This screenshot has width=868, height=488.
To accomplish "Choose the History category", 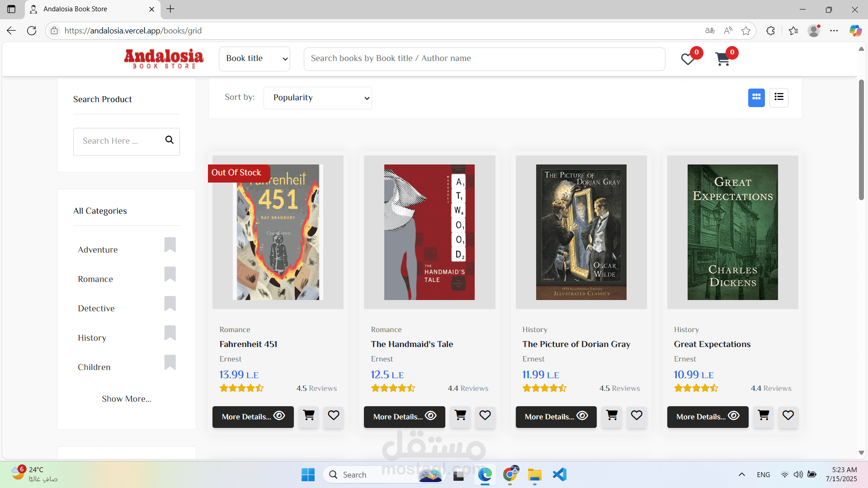I will tap(92, 338).
